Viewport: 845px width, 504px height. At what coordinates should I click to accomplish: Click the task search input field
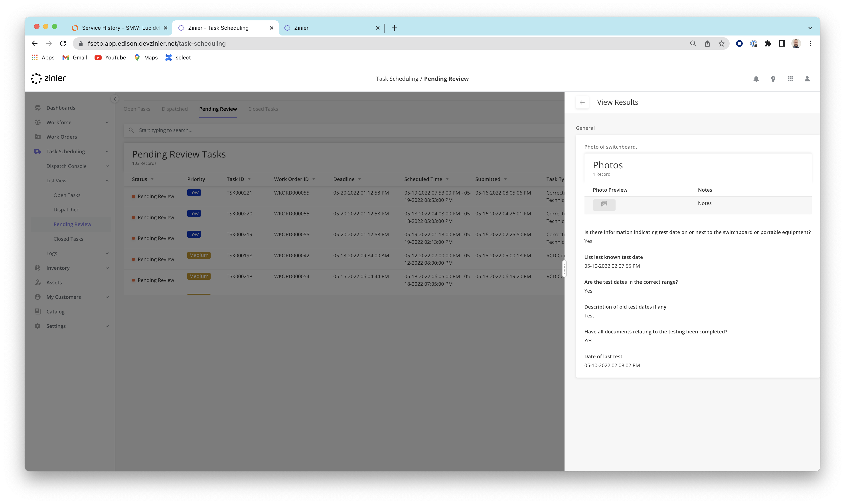coord(344,130)
